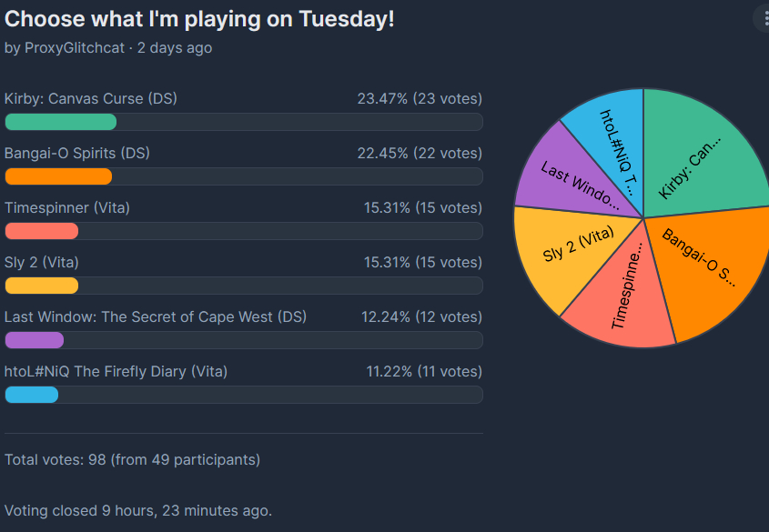This screenshot has width=769, height=532.
Task: Select the Timespinner (Vita) option label
Action: 67,208
